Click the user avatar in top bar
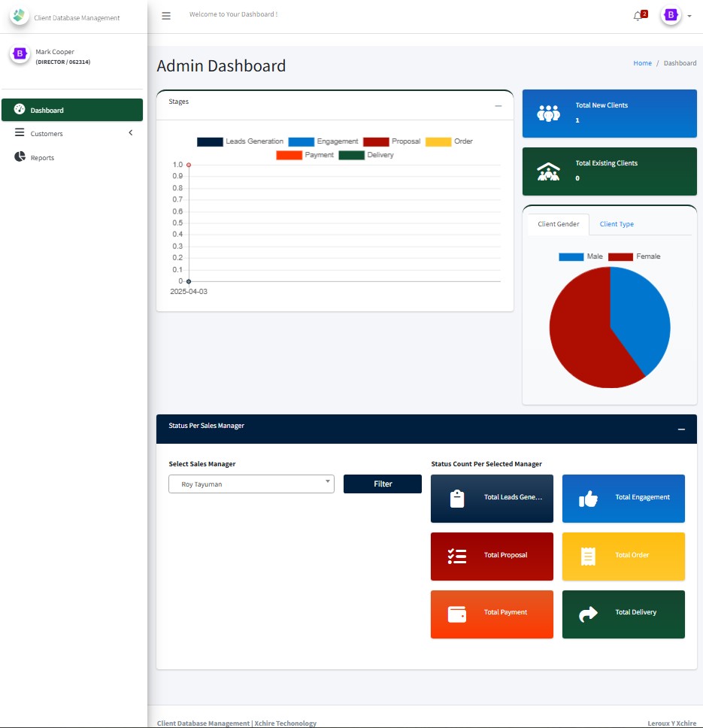 (x=671, y=15)
